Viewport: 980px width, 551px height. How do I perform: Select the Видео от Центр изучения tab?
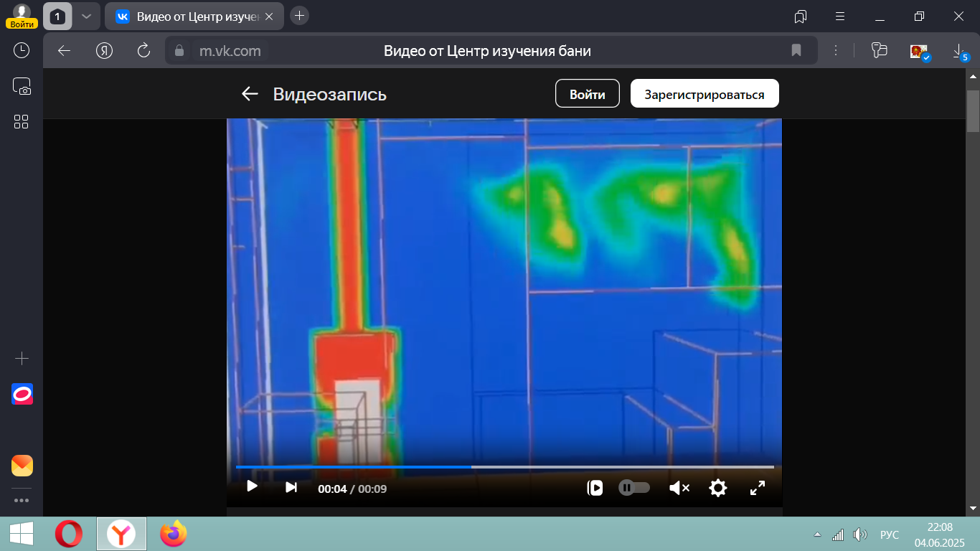(194, 16)
